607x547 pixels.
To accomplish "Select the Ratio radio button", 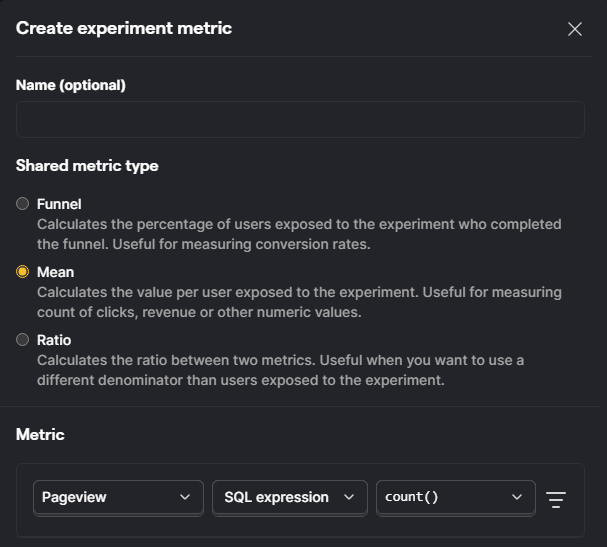I will [x=23, y=340].
